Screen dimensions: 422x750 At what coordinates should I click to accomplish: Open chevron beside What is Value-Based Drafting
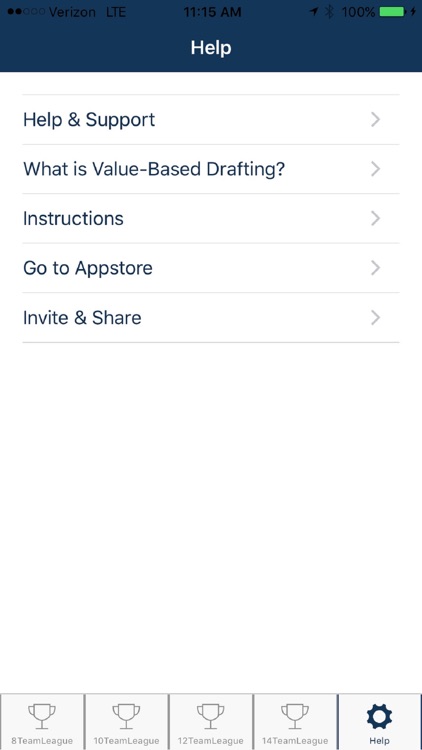click(x=376, y=169)
